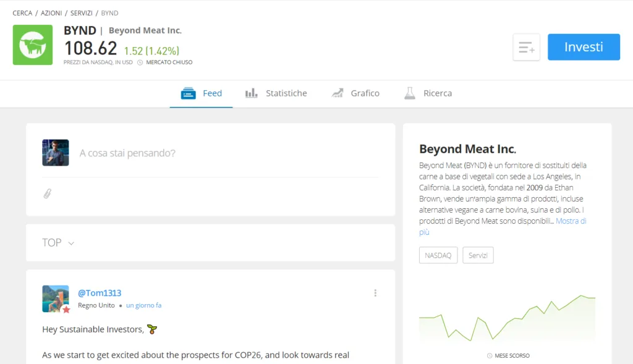Viewport: 633px width, 364px height.
Task: Expand the TOP sorting dropdown
Action: pyautogui.click(x=58, y=242)
